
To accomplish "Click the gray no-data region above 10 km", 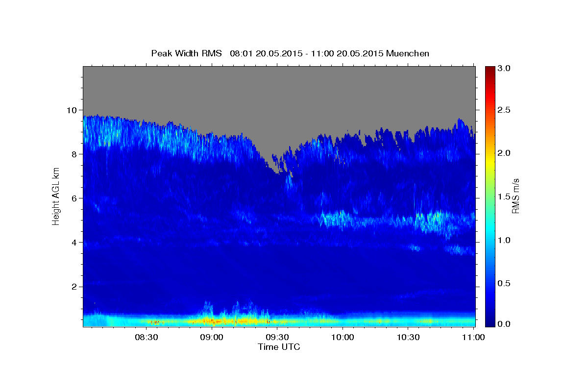I will click(x=279, y=88).
